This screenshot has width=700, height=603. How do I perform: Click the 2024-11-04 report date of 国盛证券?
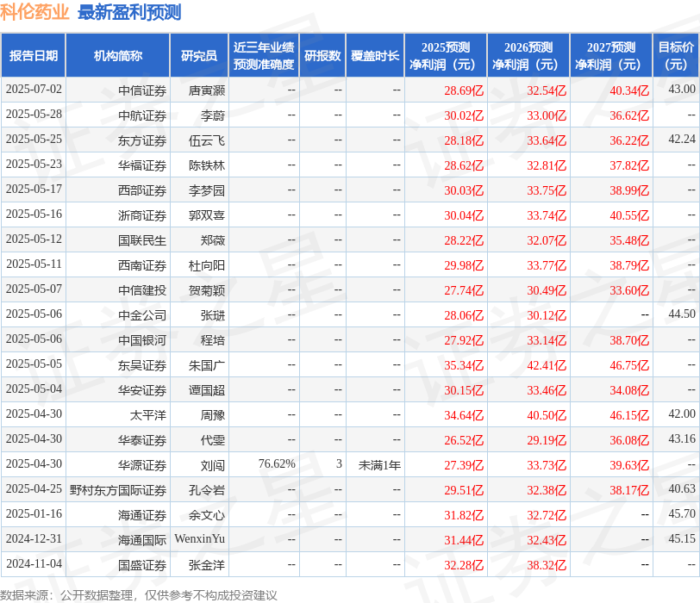35,565
